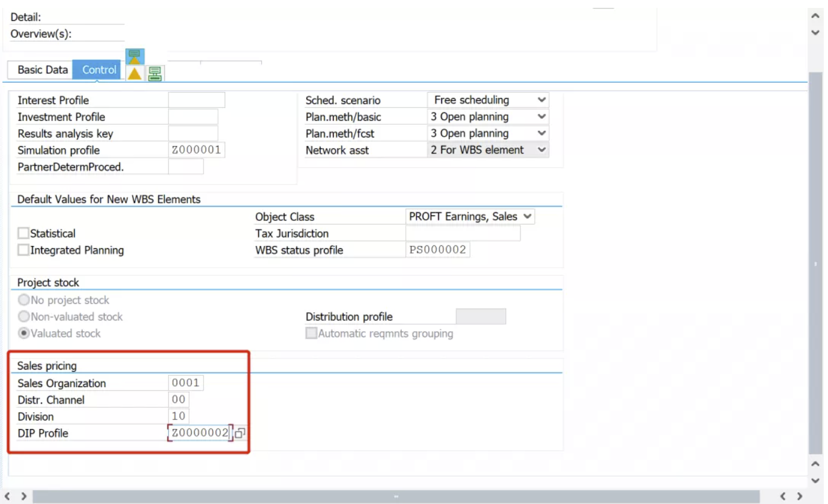The image size is (828, 504).
Task: Select the WBS status profile field
Action: click(x=438, y=250)
